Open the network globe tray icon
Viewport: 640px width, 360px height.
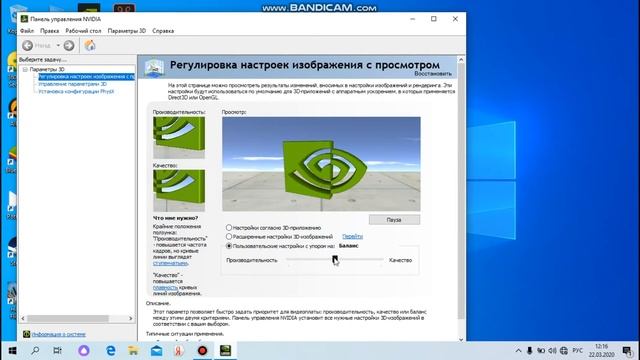(564, 351)
